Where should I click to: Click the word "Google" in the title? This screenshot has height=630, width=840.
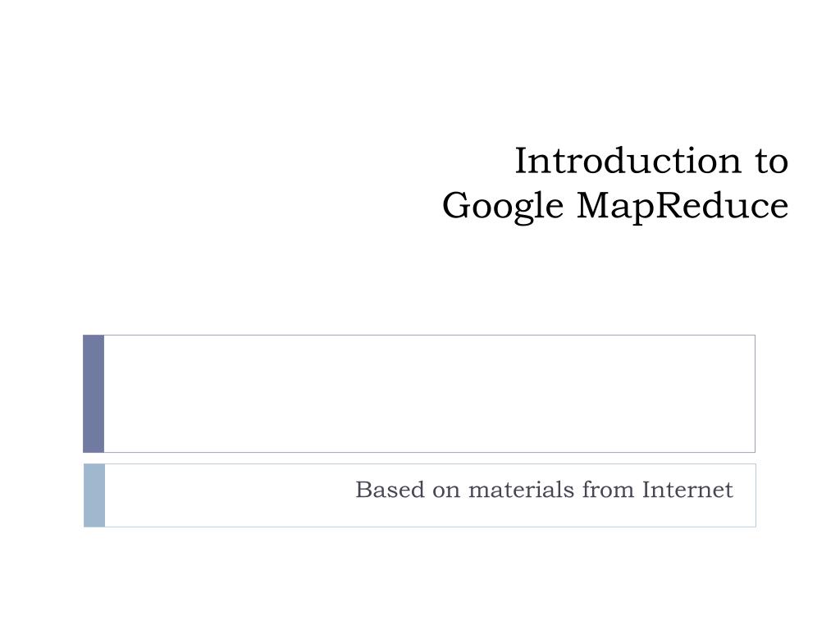[x=503, y=206]
